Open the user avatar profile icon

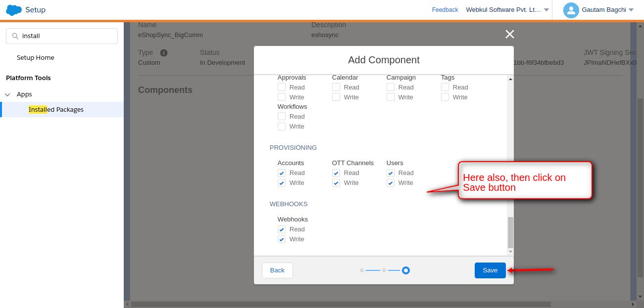(x=571, y=10)
